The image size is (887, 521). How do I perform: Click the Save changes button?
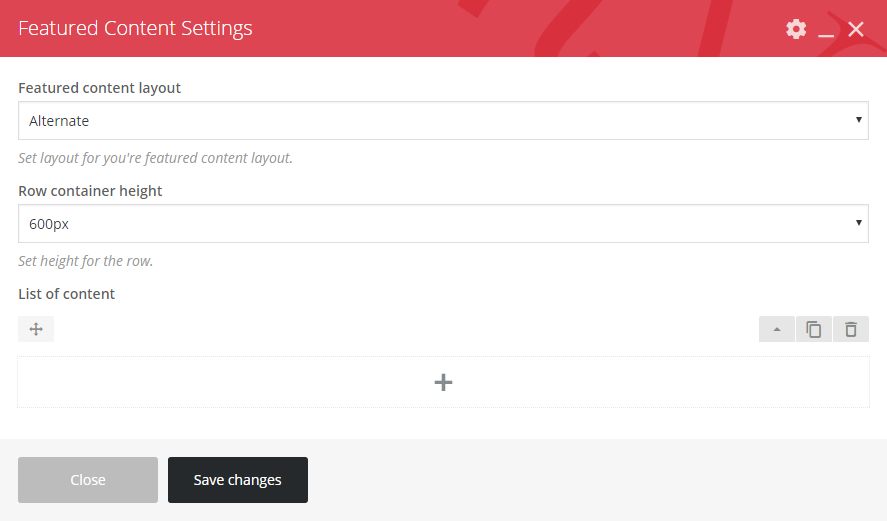pyautogui.click(x=238, y=480)
